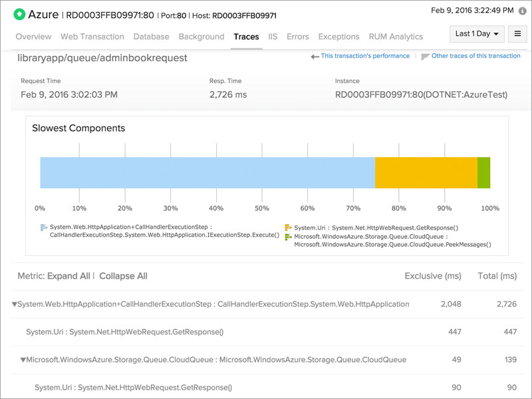Click the back arrow beside This transaction's performance
The width and height of the screenshot is (532, 399).
315,57
